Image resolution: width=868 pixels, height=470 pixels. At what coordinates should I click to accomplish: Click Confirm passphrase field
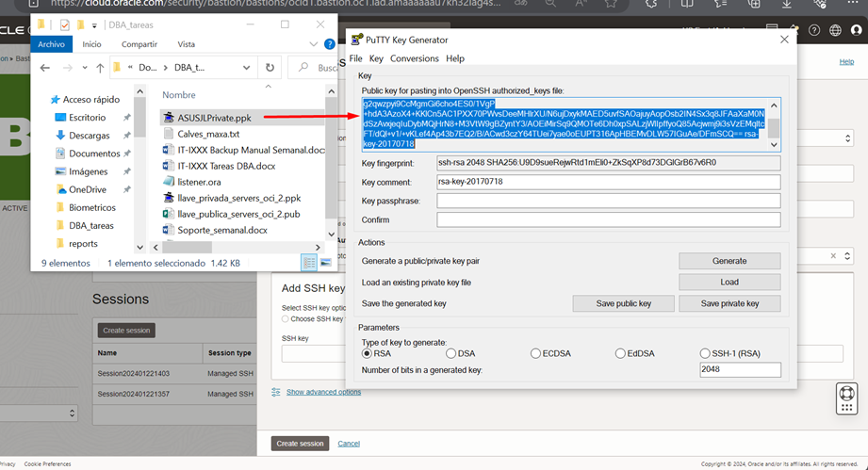pos(609,219)
